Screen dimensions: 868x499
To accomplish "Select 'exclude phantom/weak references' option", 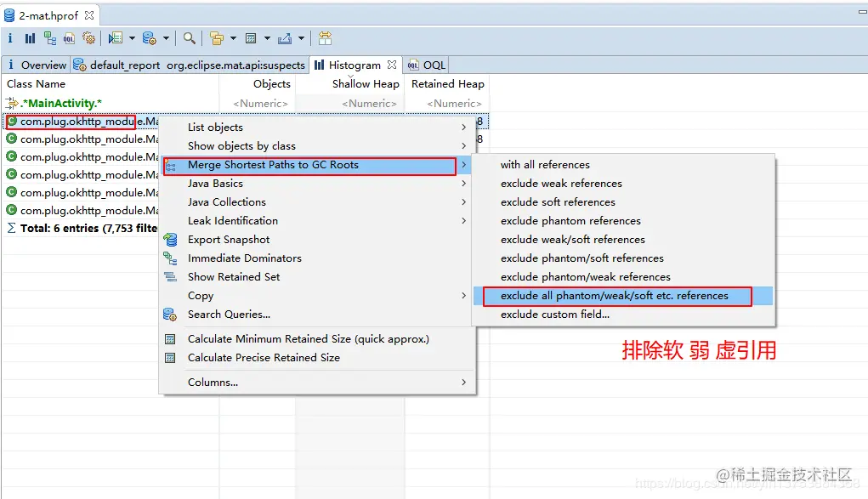I will point(623,277).
